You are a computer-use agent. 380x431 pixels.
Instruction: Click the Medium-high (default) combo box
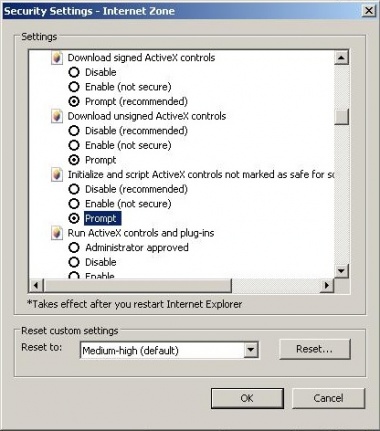[169, 350]
